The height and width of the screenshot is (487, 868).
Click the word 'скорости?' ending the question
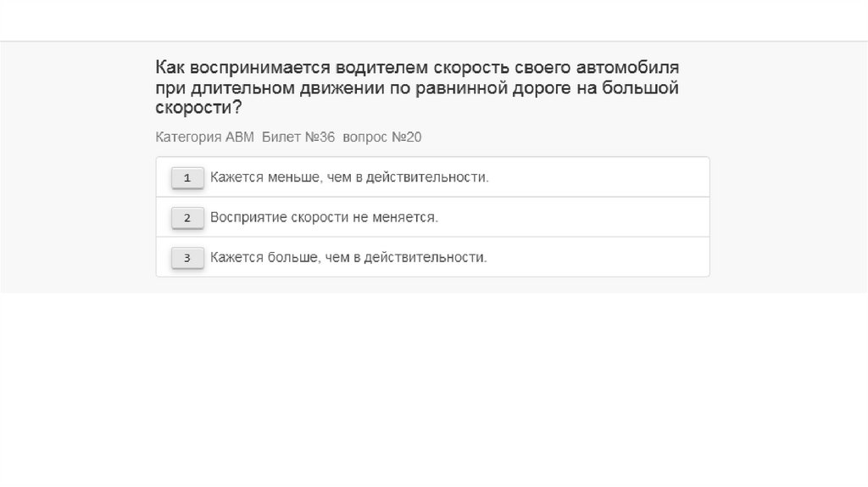(198, 108)
